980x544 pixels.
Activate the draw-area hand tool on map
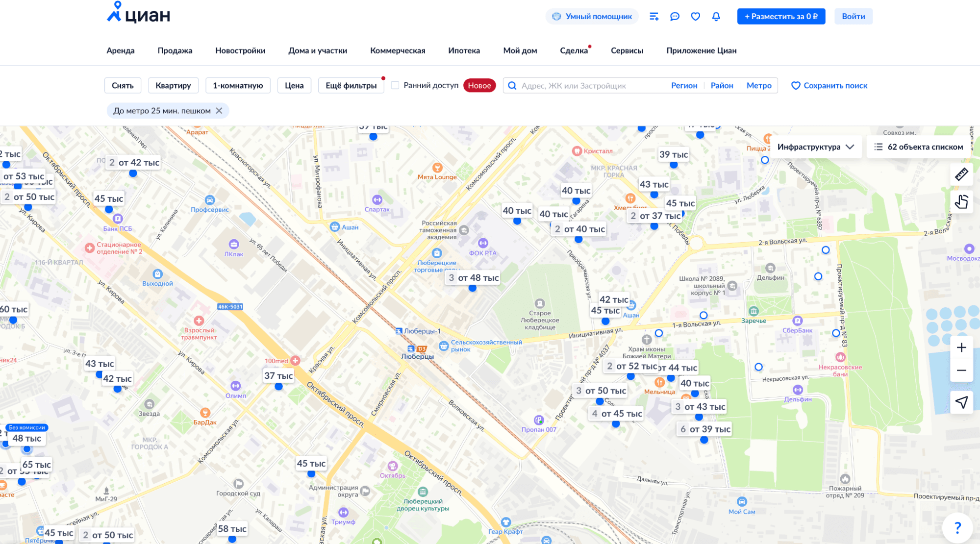[x=961, y=201]
